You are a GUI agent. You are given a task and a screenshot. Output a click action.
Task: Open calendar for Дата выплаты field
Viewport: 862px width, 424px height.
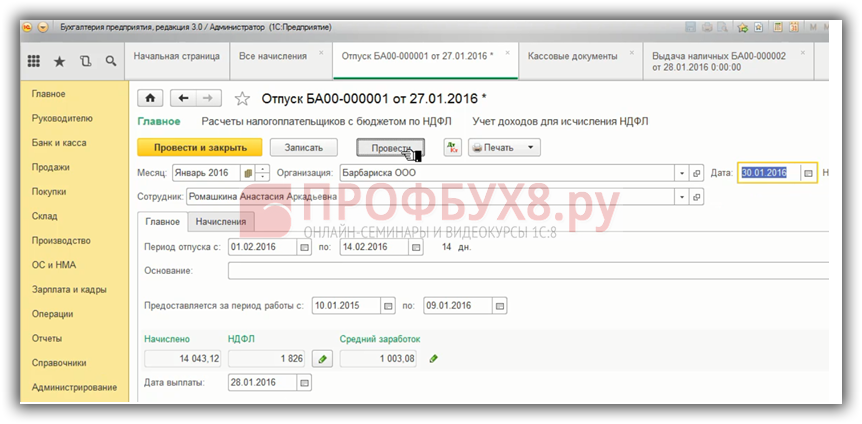pos(305,383)
